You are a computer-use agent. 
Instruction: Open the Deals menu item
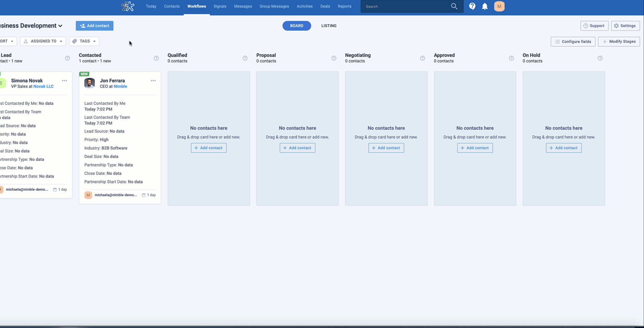click(325, 6)
